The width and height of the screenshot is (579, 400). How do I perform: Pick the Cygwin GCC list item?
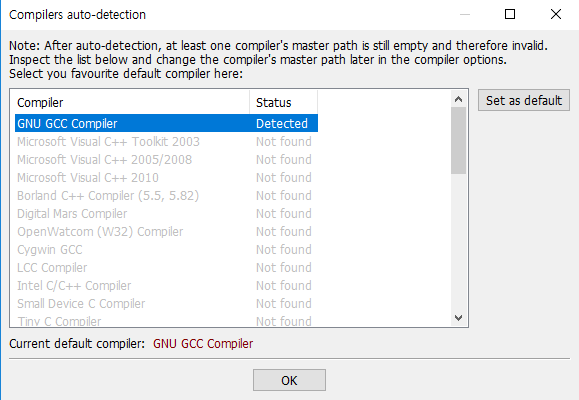[x=166, y=250]
